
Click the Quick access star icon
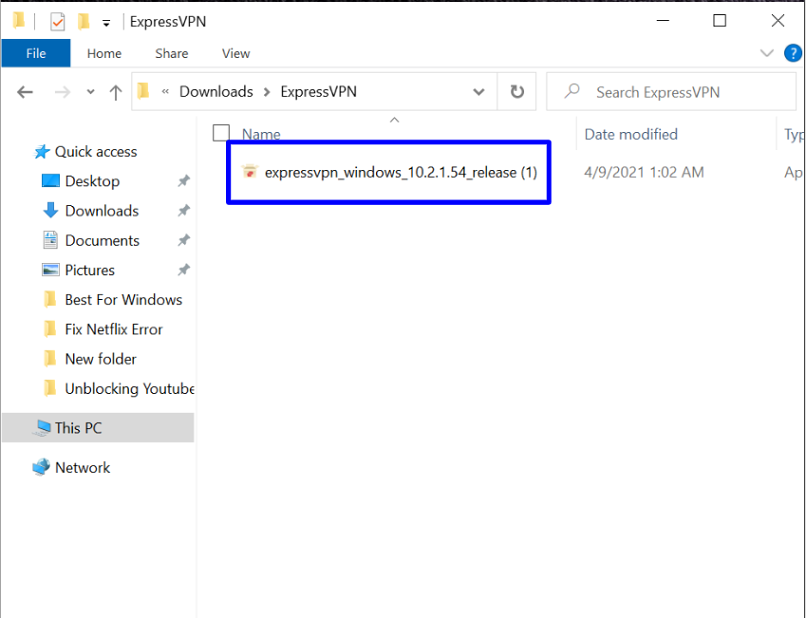[42, 152]
